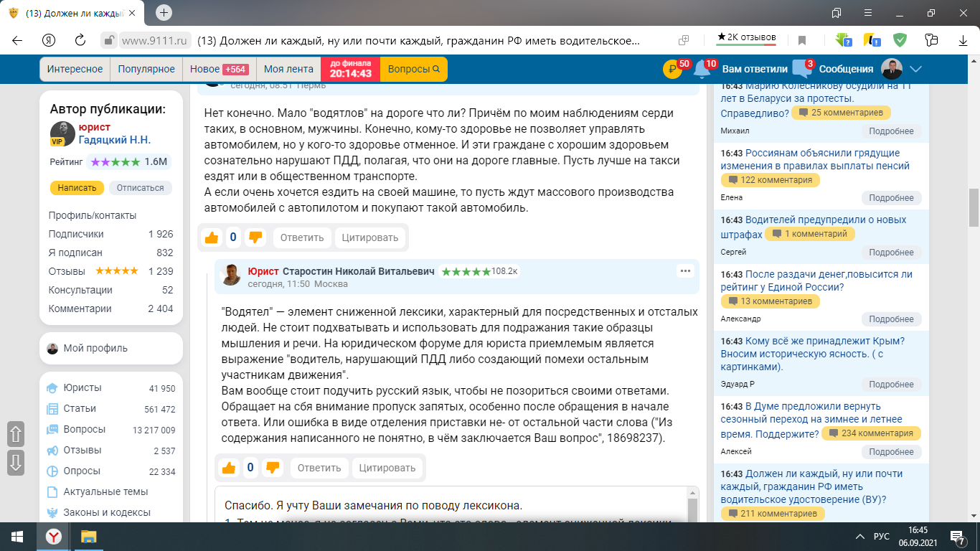Screen dimensions: 980x551
Task: Click the ruble coin balance icon
Action: 672,70
